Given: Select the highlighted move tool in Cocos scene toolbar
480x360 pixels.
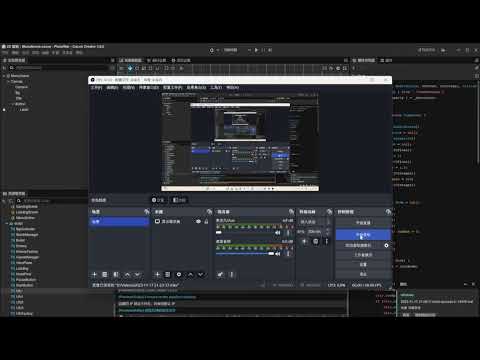Looking at the screenshot, I should [x=130, y=68].
